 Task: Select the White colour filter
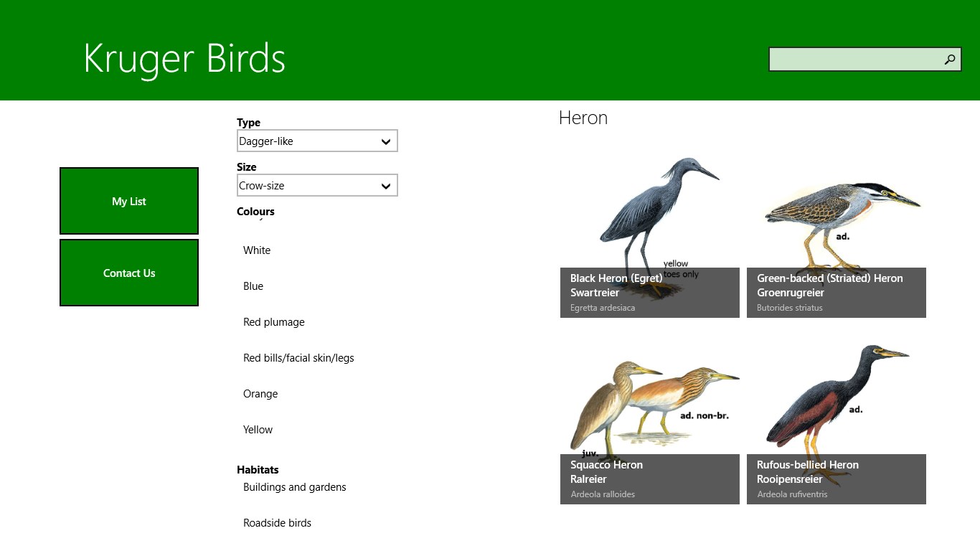[257, 250]
